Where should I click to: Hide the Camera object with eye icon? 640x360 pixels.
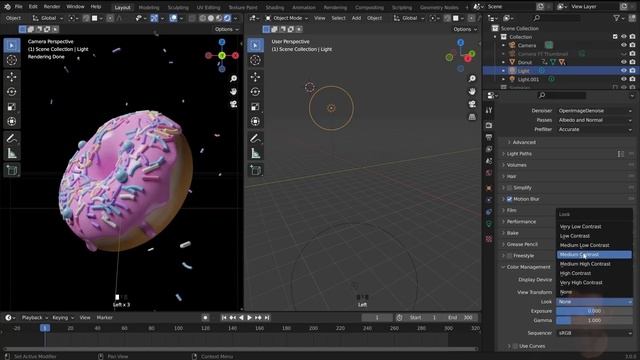pyautogui.click(x=624, y=45)
